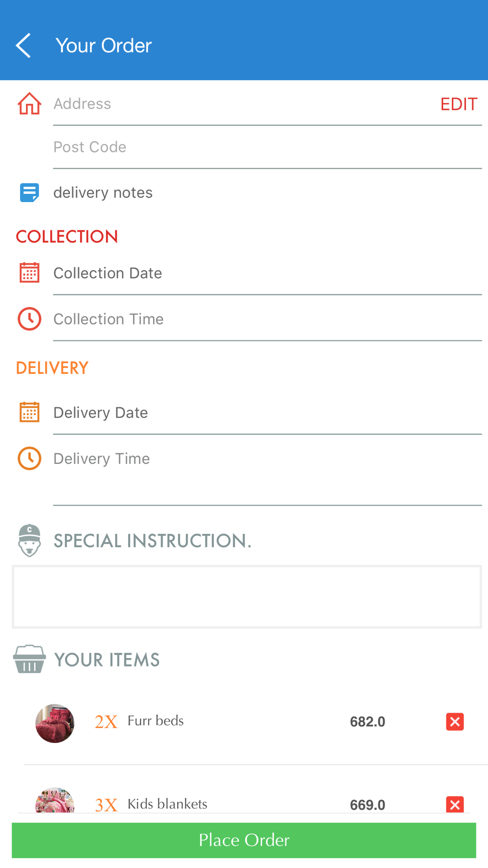This screenshot has height=868, width=488.
Task: Tap the red collection clock icon
Action: click(29, 319)
